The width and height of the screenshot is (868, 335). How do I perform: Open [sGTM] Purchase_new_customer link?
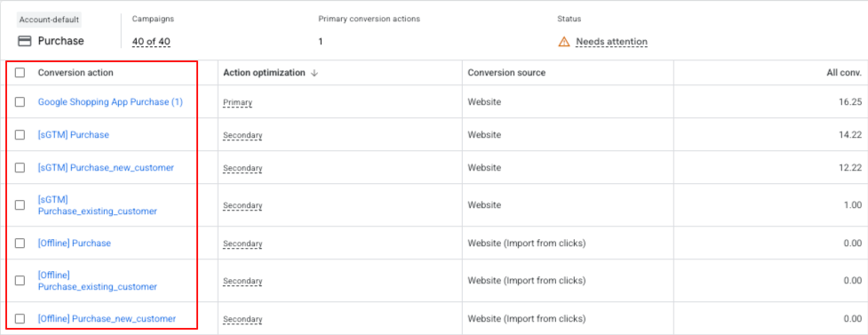click(x=106, y=167)
